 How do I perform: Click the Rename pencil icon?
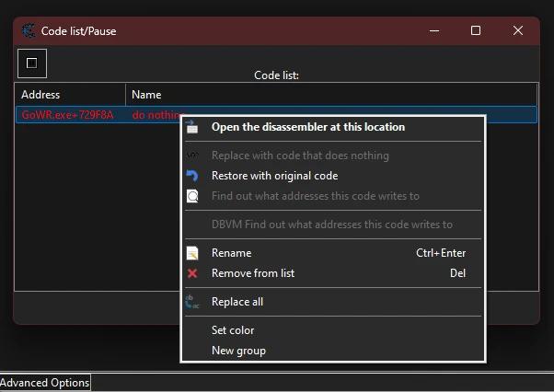click(x=192, y=253)
